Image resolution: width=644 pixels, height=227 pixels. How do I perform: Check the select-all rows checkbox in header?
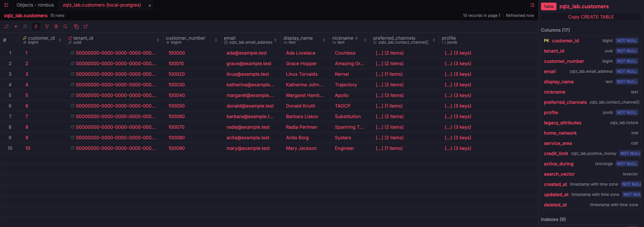[15, 40]
